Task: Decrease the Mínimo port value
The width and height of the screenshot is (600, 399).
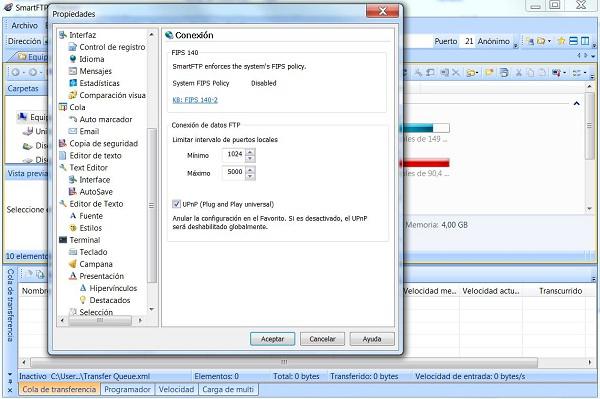Action: click(x=250, y=158)
